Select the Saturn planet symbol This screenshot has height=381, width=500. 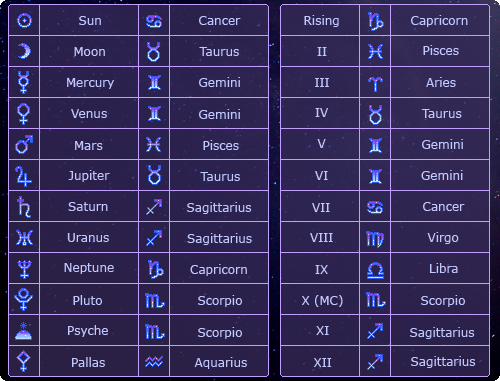pos(24,207)
